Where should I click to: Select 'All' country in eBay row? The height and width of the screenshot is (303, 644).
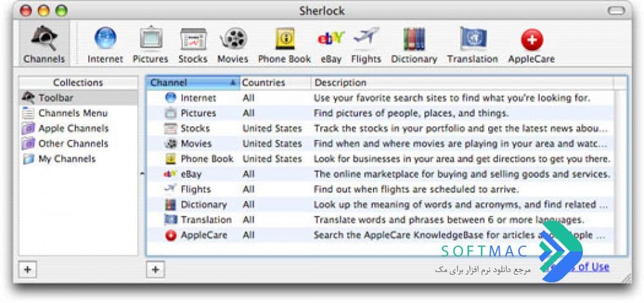tap(249, 174)
